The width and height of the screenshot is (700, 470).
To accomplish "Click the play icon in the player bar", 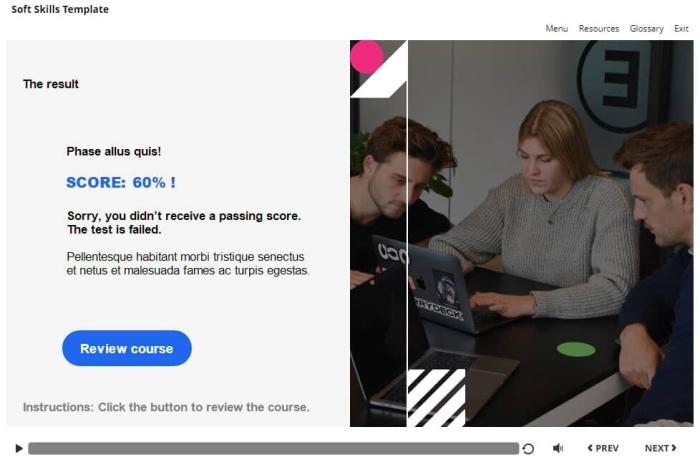I will click(x=19, y=448).
